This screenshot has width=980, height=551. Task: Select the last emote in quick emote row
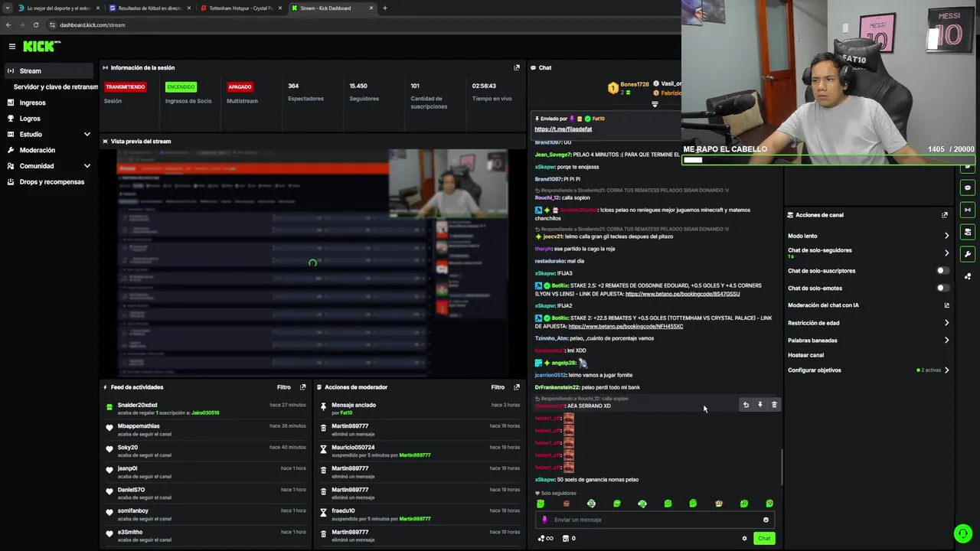click(x=769, y=504)
